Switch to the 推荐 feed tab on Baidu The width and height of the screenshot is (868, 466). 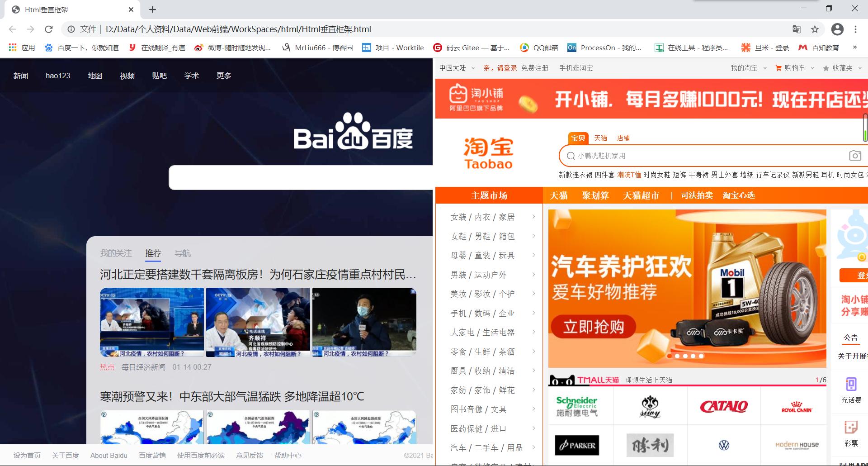tap(153, 253)
